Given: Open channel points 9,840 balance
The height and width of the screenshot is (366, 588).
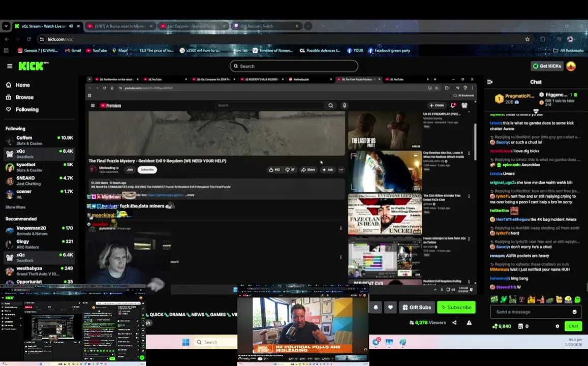Looking at the screenshot, I should point(502,326).
